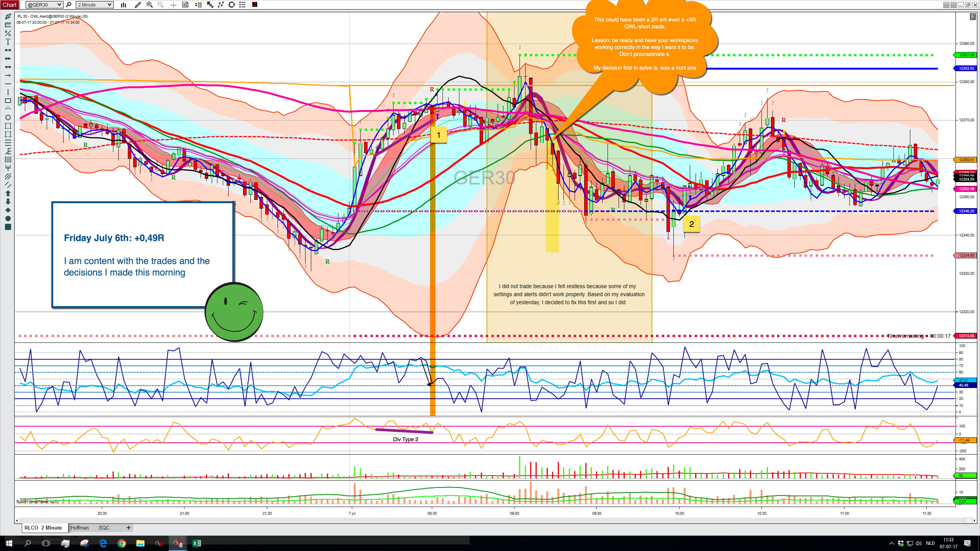Image resolution: width=980 pixels, height=551 pixels.
Task: Open the 2 Minute interval dropdown
Action: pyautogui.click(x=94, y=5)
